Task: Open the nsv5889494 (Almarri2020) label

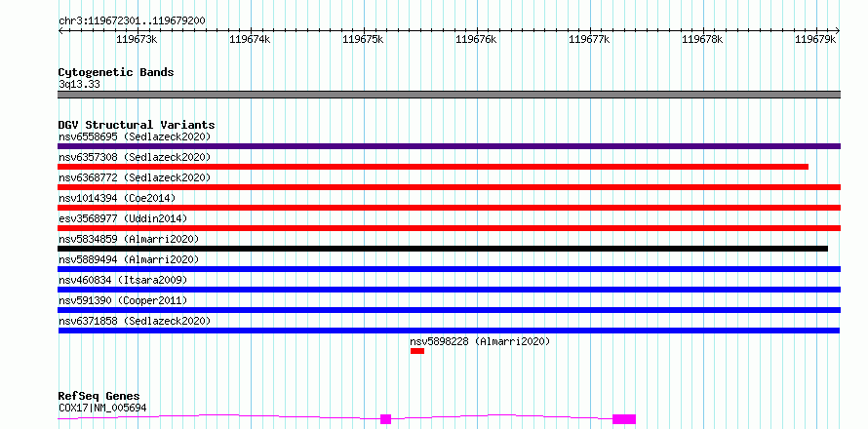Action: pos(129,259)
